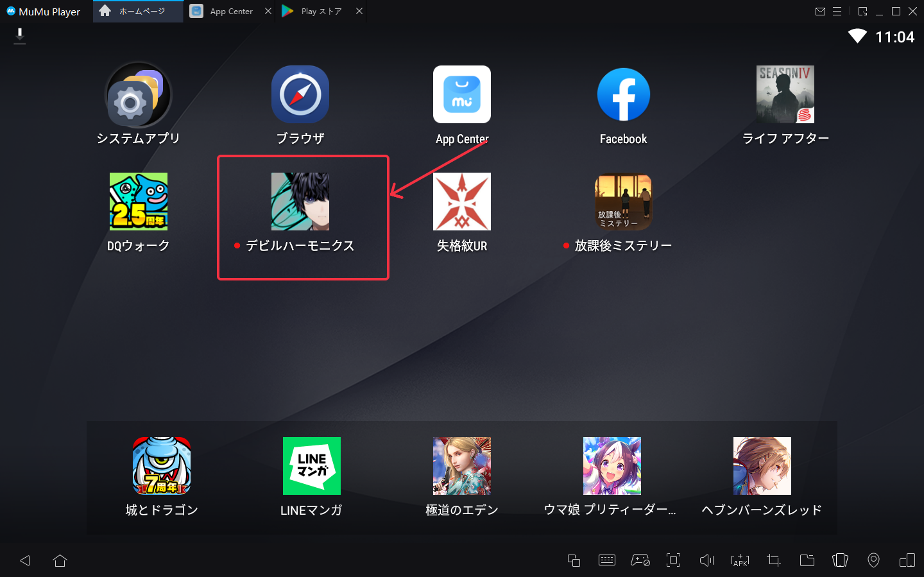Open the システムアプリ folder

pos(139,94)
